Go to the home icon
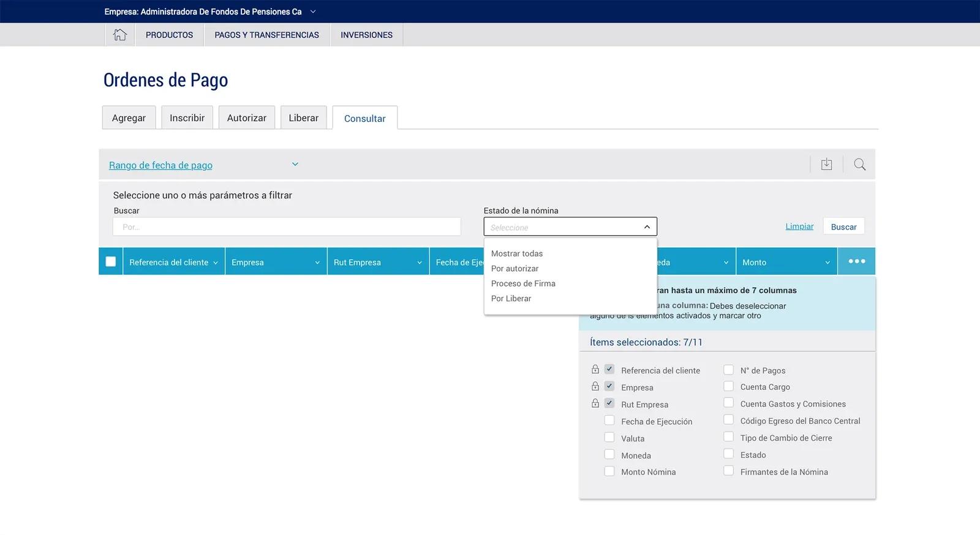 [x=120, y=35]
